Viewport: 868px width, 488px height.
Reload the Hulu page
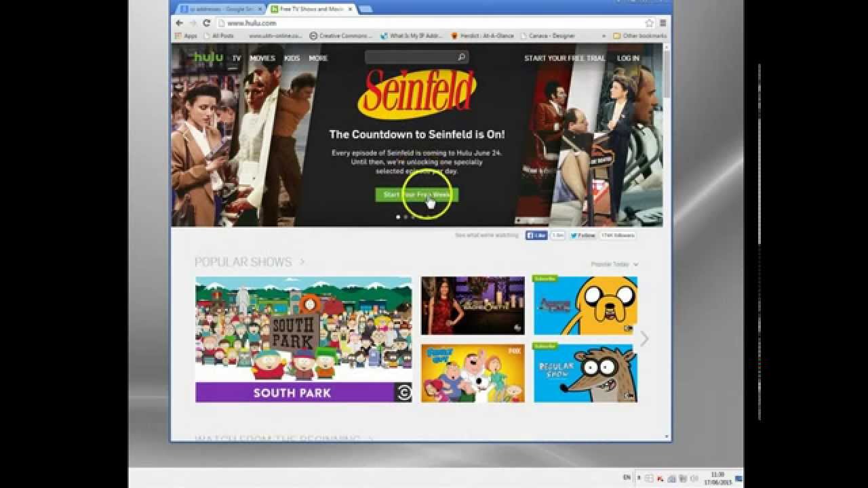206,23
